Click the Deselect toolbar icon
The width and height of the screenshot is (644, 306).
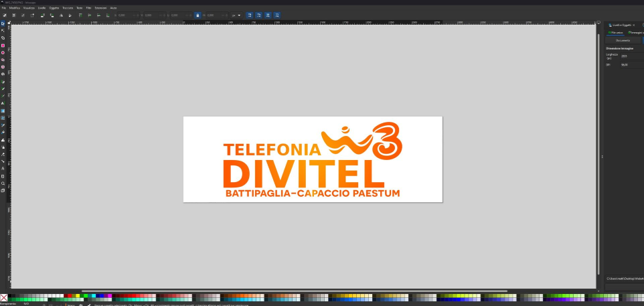click(23, 15)
